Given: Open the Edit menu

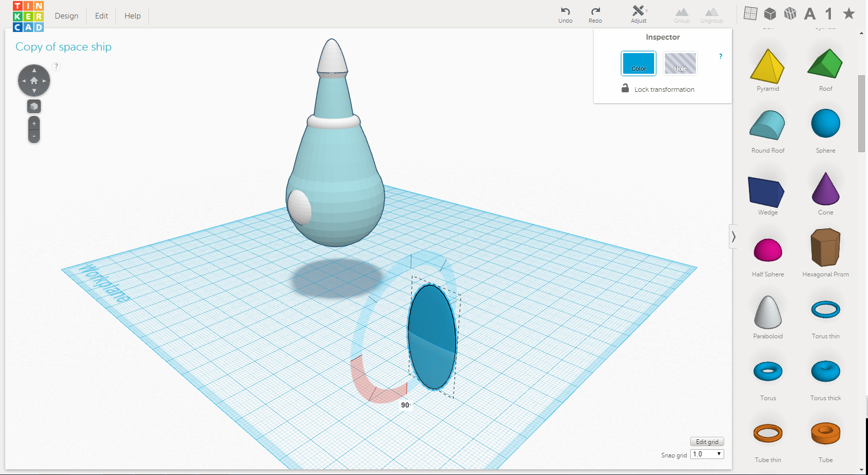Looking at the screenshot, I should [102, 16].
